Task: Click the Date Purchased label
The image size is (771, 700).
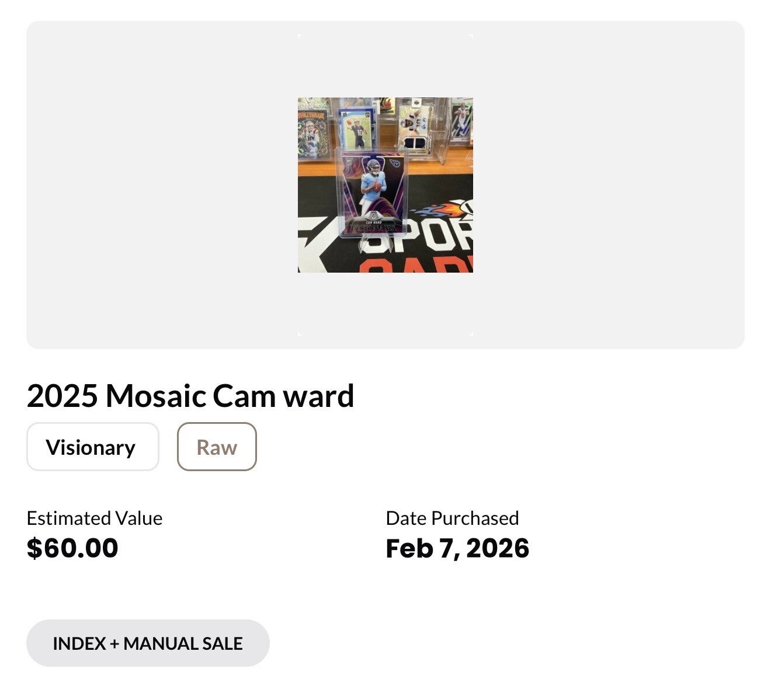Action: point(452,518)
